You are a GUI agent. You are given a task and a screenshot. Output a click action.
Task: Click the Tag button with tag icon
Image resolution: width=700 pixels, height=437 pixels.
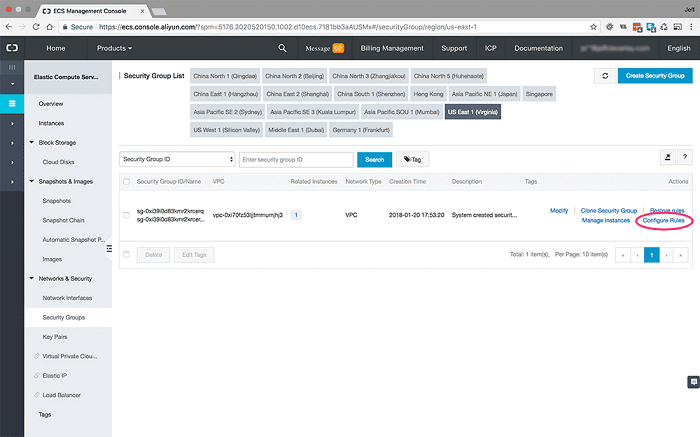pyautogui.click(x=412, y=159)
